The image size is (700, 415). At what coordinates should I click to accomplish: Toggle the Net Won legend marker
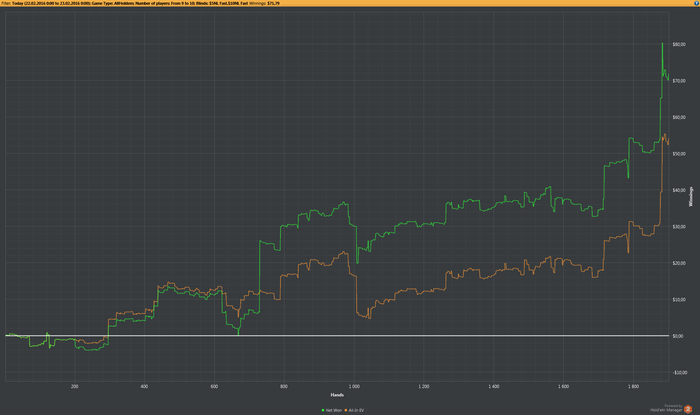point(323,410)
